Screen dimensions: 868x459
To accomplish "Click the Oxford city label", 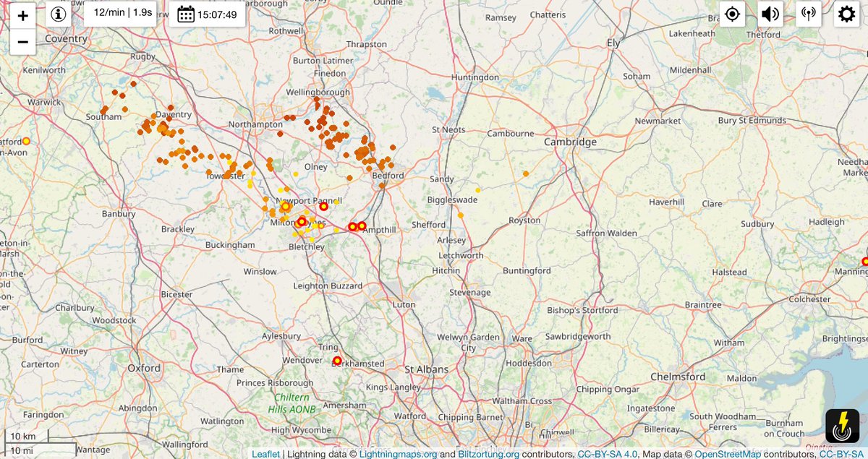I will [144, 368].
